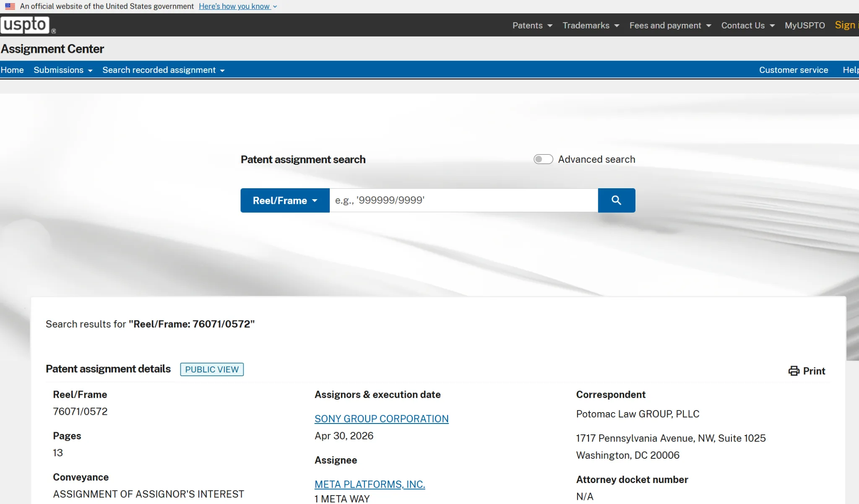Screen dimensions: 859x504
Task: Select the reel/frame value 76071/0572
Action: pos(80,411)
